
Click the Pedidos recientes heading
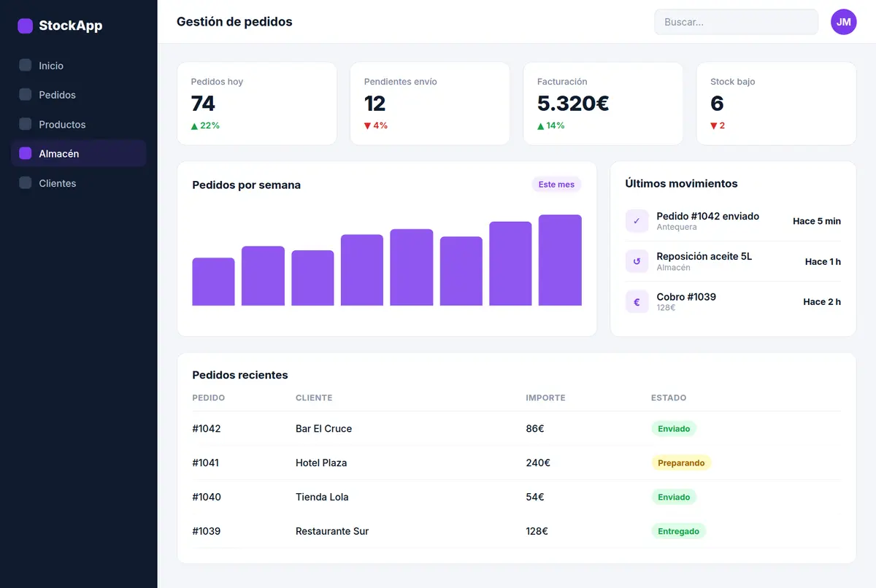pos(240,375)
